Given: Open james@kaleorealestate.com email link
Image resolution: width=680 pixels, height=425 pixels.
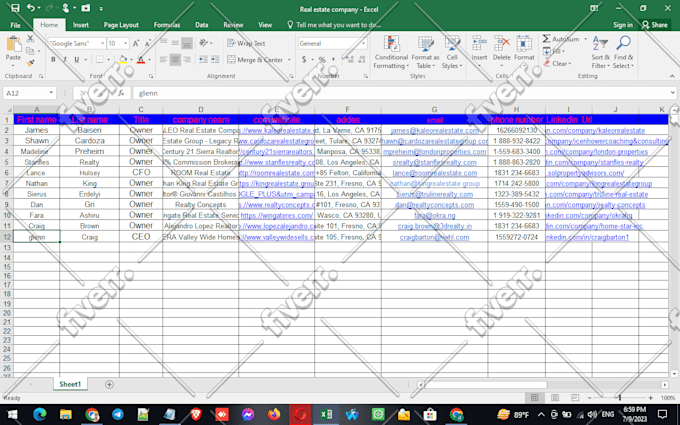Looking at the screenshot, I should (435, 130).
